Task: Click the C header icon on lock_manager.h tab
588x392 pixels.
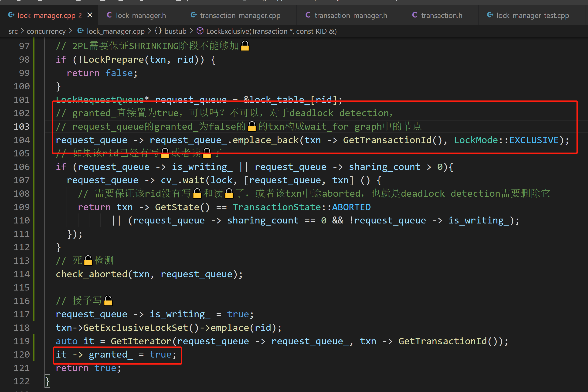Action: 109,15
